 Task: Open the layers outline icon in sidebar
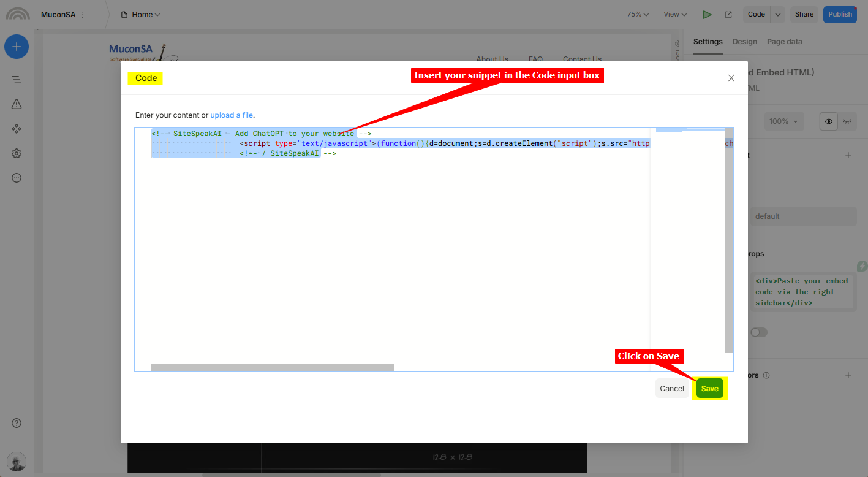point(17,80)
